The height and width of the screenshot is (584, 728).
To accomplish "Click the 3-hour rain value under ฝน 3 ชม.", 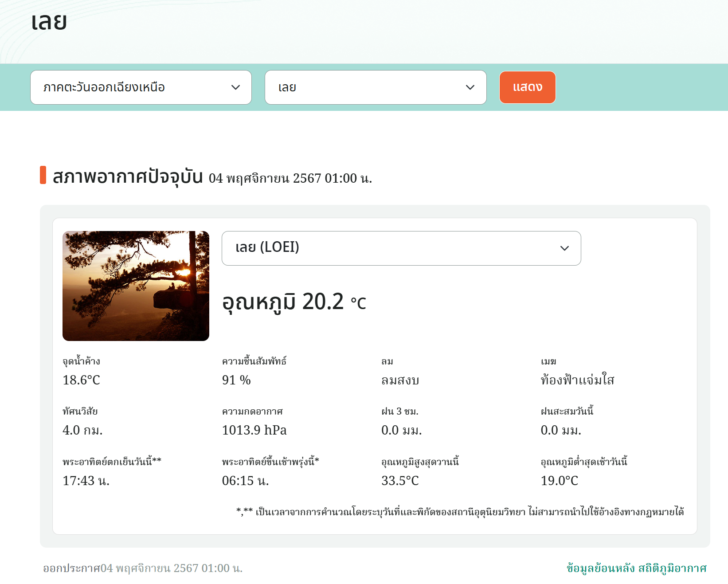I will pyautogui.click(x=402, y=430).
